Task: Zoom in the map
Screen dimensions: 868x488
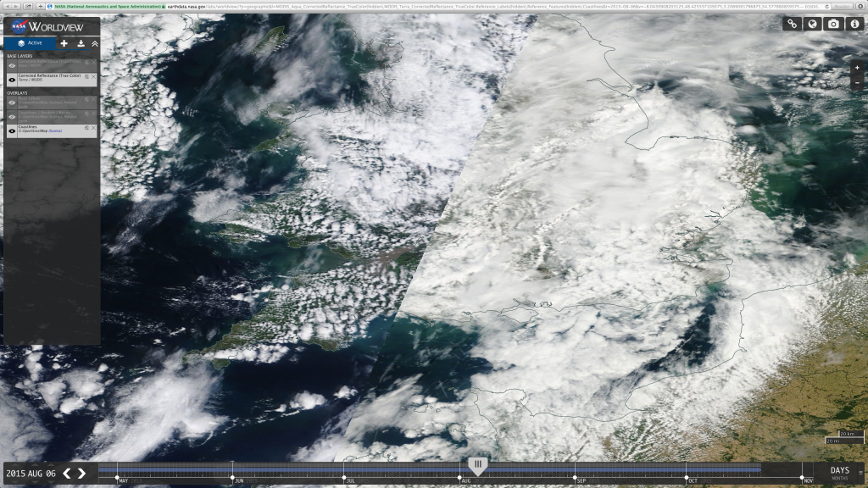Action: pyautogui.click(x=857, y=68)
